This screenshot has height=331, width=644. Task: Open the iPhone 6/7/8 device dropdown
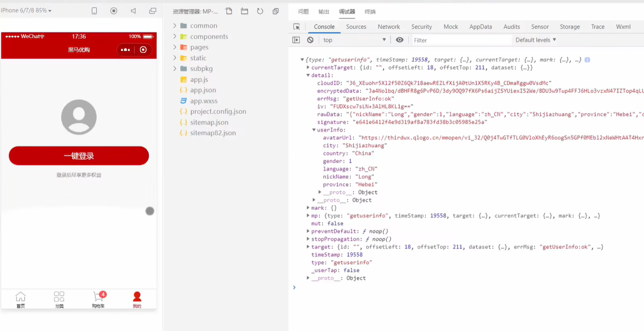(26, 10)
